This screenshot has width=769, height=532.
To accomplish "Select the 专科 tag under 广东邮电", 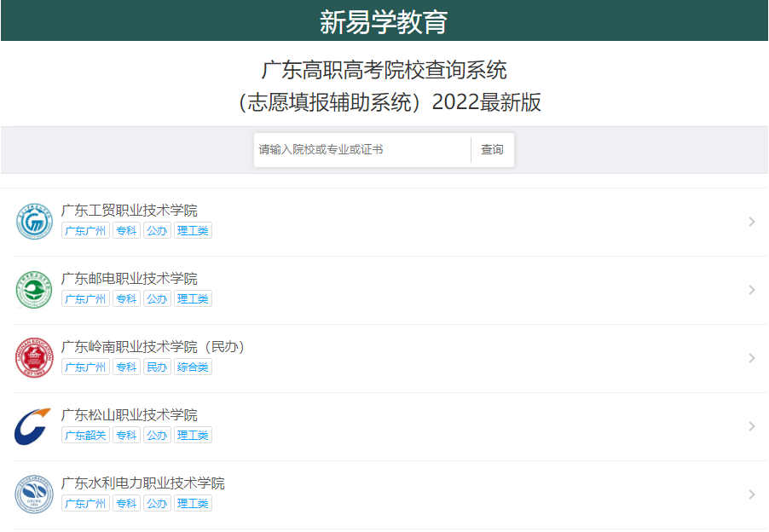I will (125, 298).
